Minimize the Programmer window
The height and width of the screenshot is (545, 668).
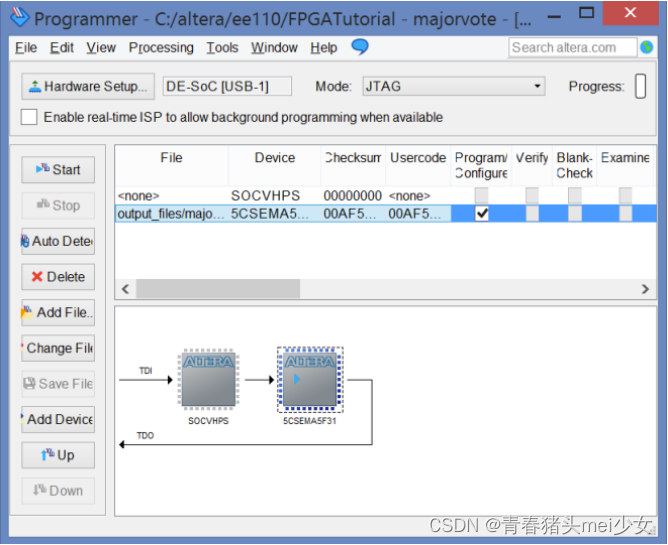[554, 16]
